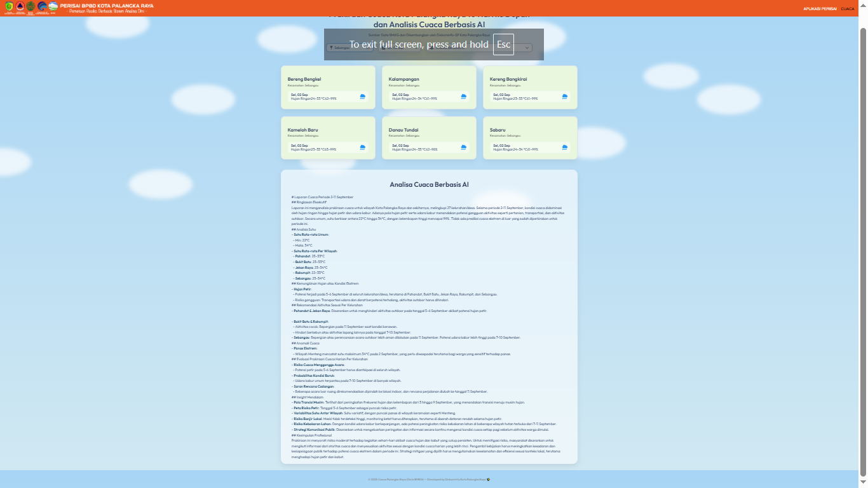
Task: Click rain cloud icon in Kalampangan card
Action: 464,97
